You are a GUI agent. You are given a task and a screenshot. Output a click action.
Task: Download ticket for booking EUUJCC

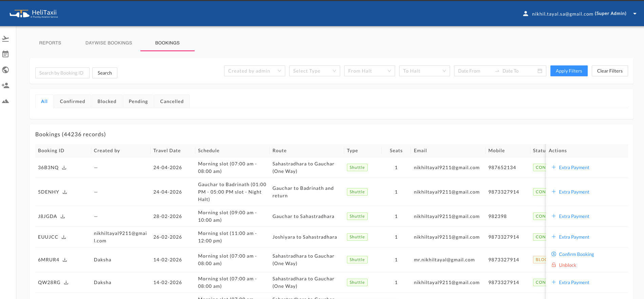pyautogui.click(x=64, y=237)
